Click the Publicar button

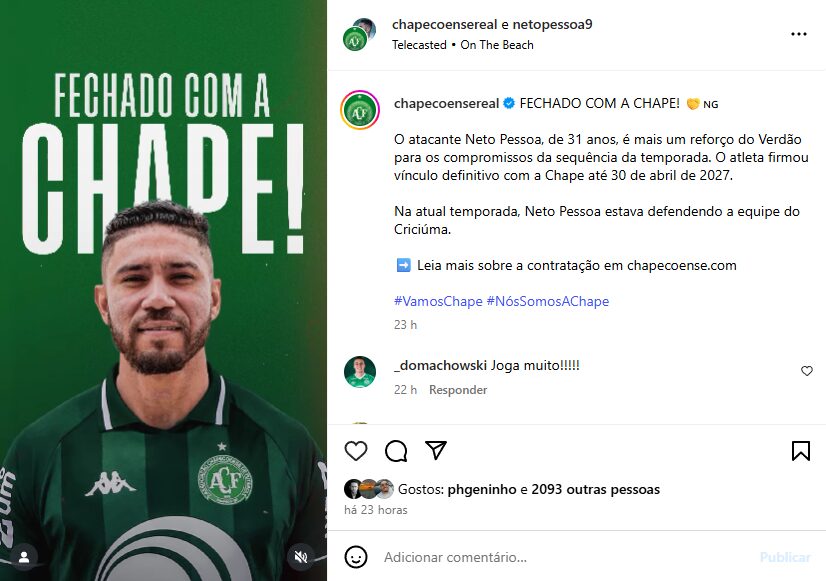tap(785, 557)
